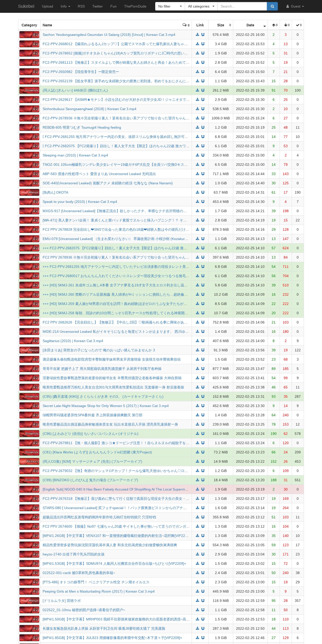
Task: Go to Sukebei home brand link
Action: [x=26, y=6]
